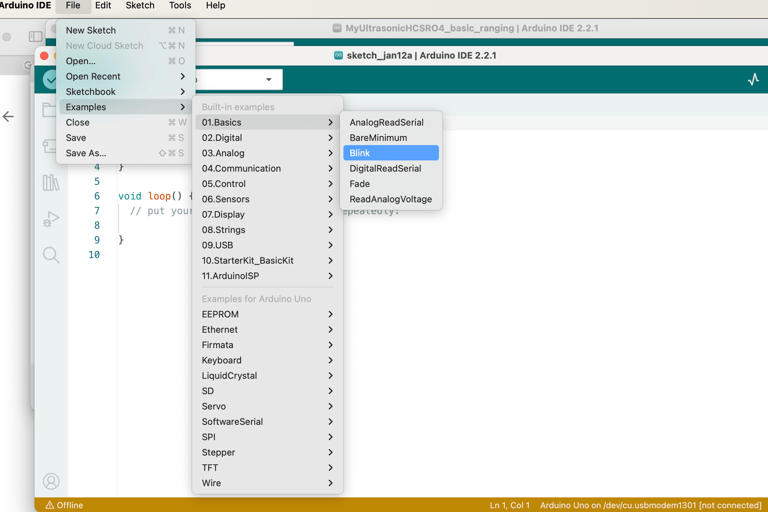Expand 10.StarterKit_BasicKit examples
768x512 pixels.
point(267,261)
